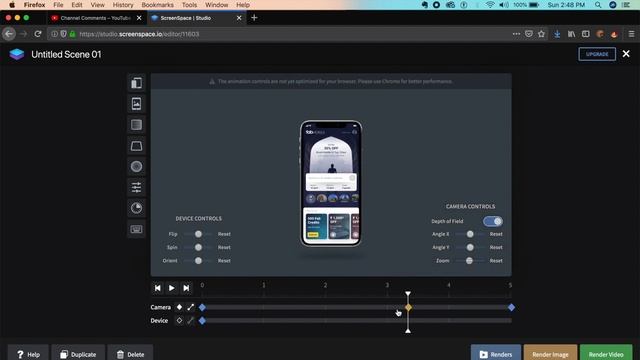Image resolution: width=640 pixels, height=360 pixels.
Task: Open the History menu
Action: tap(123, 5)
